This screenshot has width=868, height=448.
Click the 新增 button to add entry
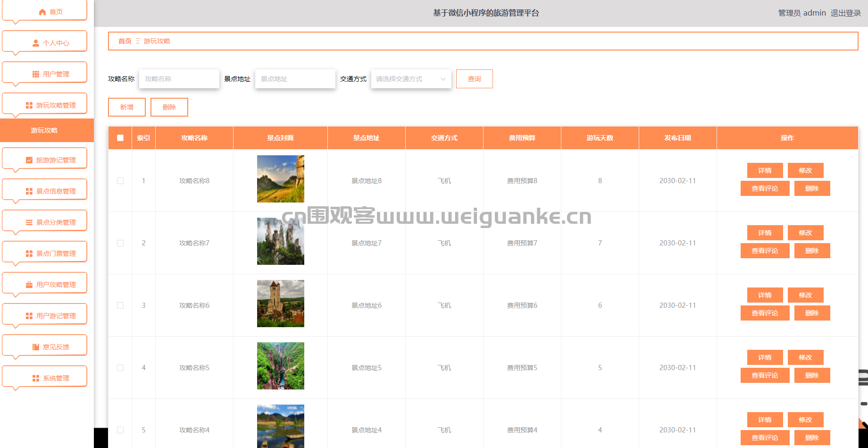(127, 107)
